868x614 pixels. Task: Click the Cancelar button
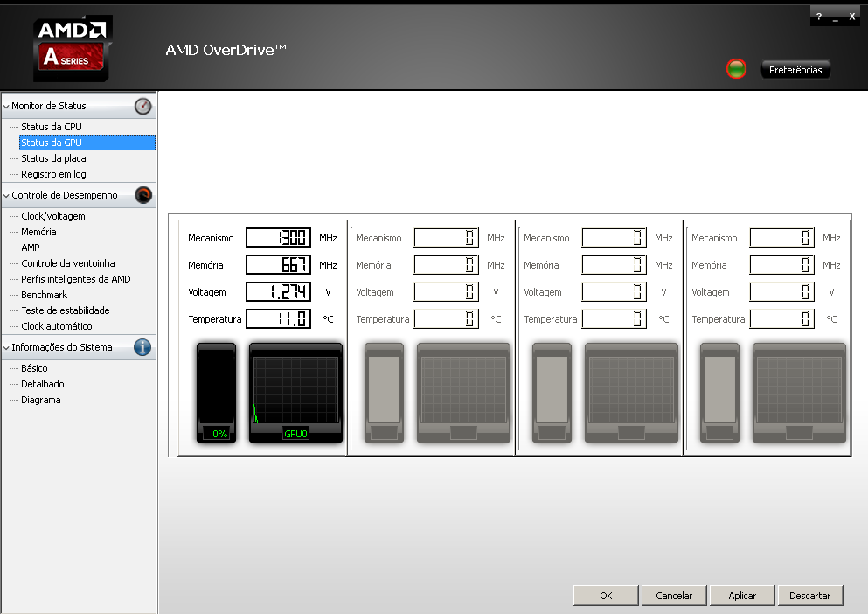tap(674, 596)
